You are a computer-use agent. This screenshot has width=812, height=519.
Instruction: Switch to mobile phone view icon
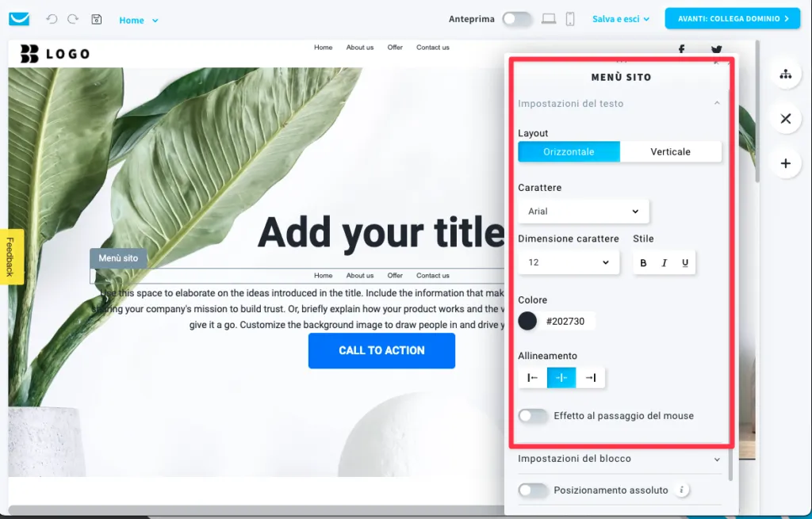[x=569, y=19]
